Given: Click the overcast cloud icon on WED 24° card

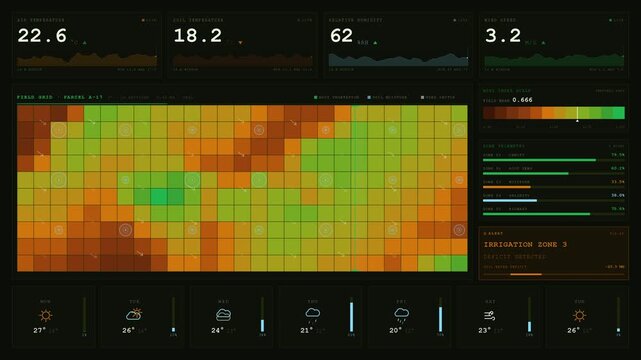Looking at the screenshot, I should coord(223,315).
